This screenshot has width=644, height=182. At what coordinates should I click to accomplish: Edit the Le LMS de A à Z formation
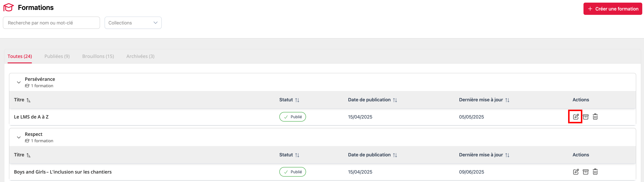click(x=576, y=117)
